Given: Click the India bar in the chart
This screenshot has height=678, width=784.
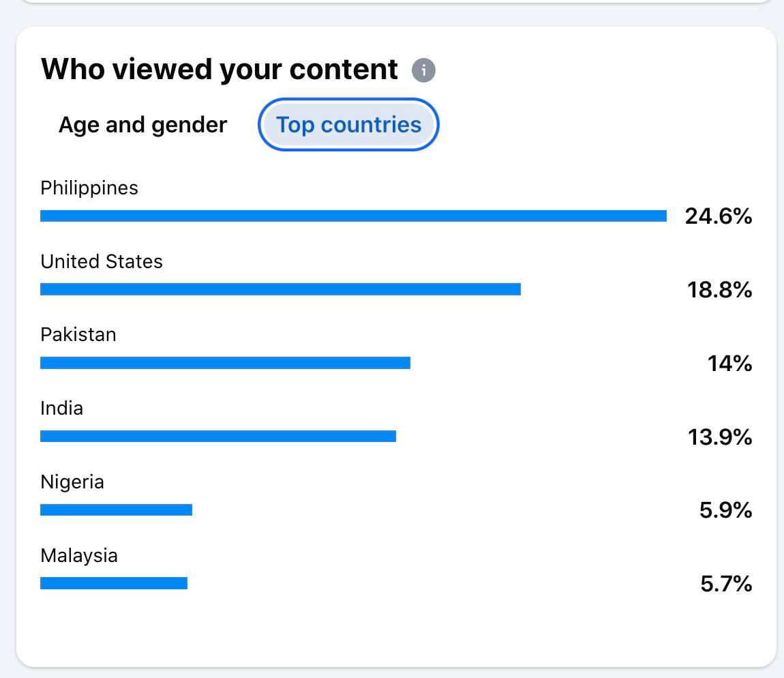Looking at the screenshot, I should point(218,436).
